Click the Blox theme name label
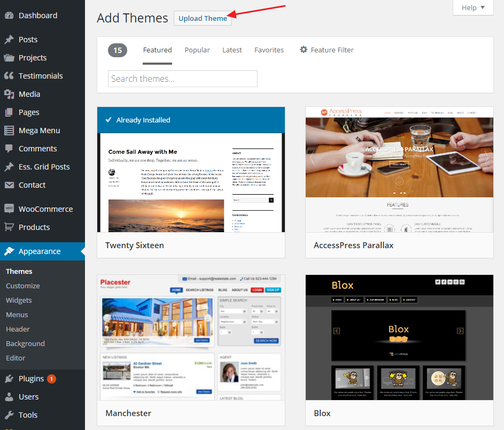Screen dimensions: 504x430 (322, 413)
